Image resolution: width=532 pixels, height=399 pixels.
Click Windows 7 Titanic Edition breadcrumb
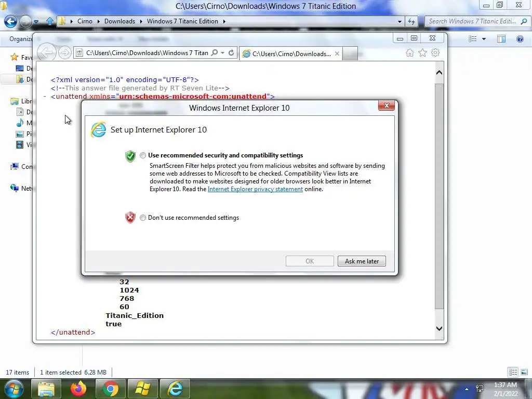coord(182,21)
